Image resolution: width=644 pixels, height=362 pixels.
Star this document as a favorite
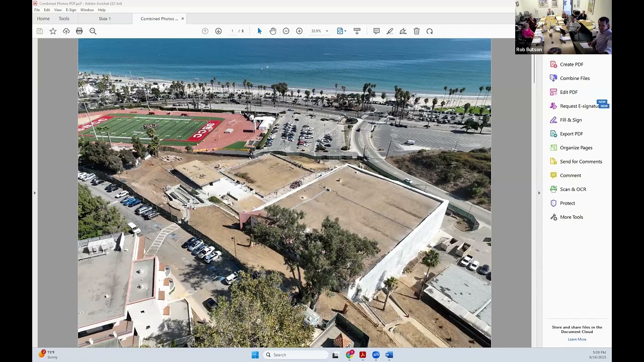[53, 31]
